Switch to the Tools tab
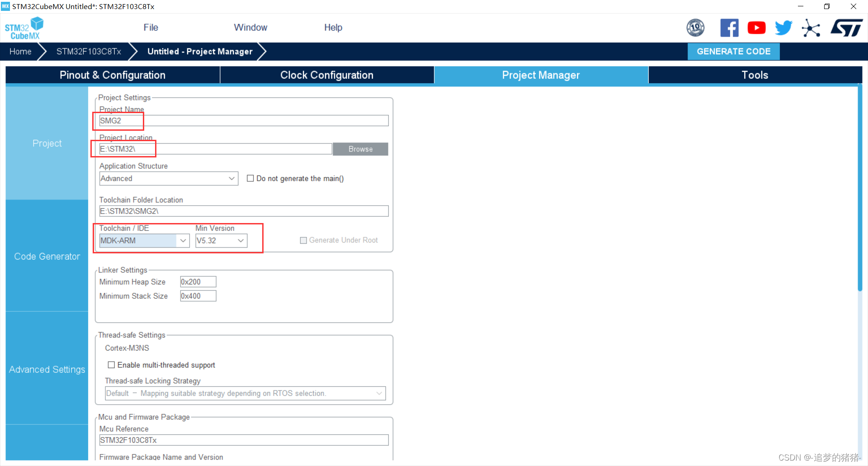 pyautogui.click(x=755, y=75)
